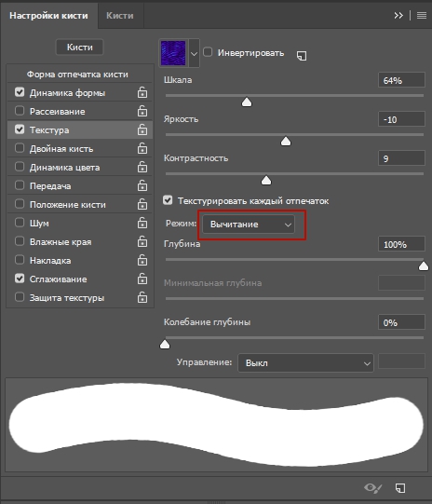Screen dimensions: 432x504
Task: Select Форма отпечатка кисти section
Action: (77, 75)
